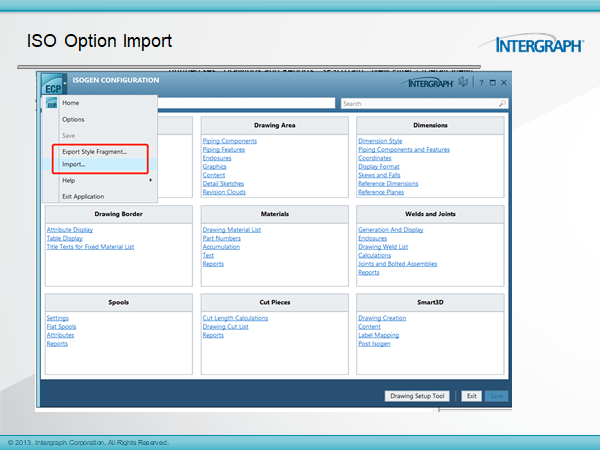Screen dimensions: 600x450
Task: Expand the Help submenu arrow
Action: 150,180
